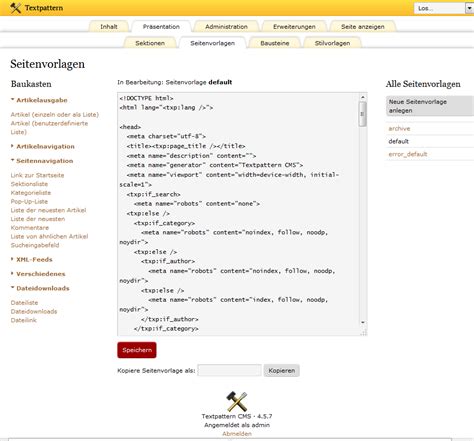Click Neue Seitenvorlage anlegen
This screenshot has height=441, width=474.
pyautogui.click(x=430, y=106)
